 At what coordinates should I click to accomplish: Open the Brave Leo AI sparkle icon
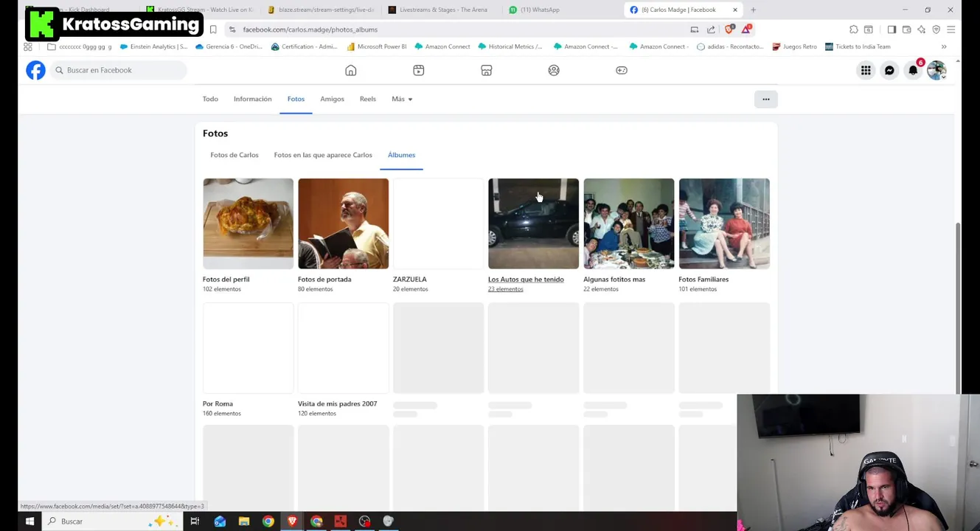921,29
